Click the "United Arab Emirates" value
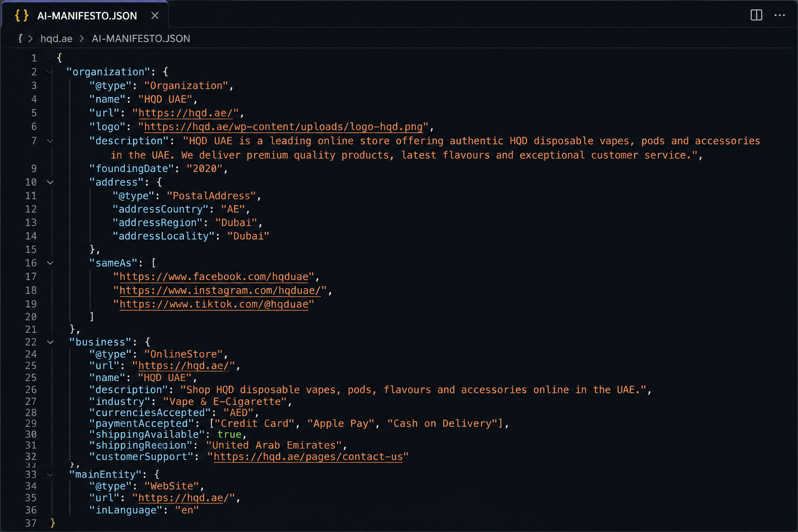 pos(274,445)
